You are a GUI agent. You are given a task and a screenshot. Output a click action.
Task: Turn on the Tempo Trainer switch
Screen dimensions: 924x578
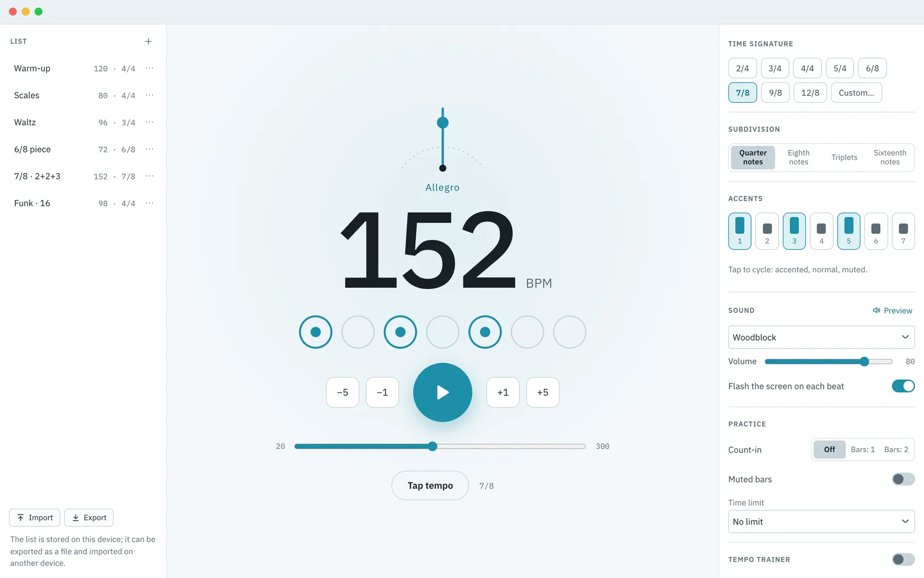pos(903,560)
